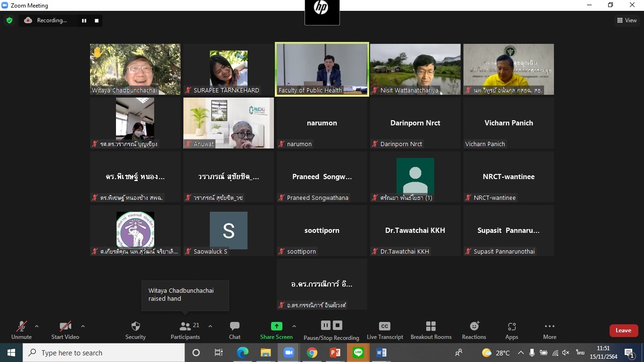Image resolution: width=644 pixels, height=362 pixels.
Task: Stop recording from top-left indicator
Action: 97,20
